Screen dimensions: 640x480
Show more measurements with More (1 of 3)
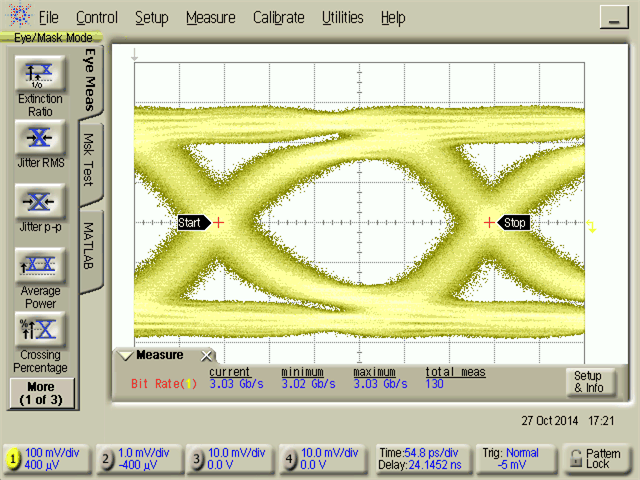[x=40, y=392]
